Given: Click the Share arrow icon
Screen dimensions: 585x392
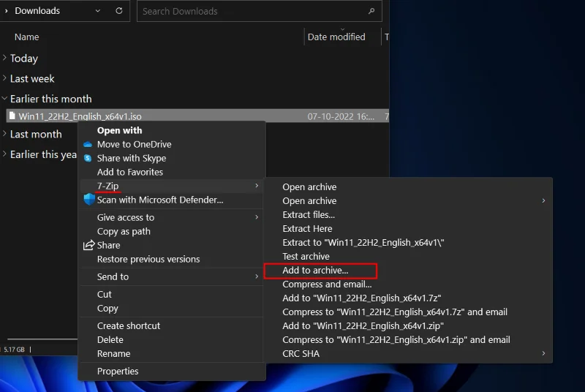Looking at the screenshot, I should tap(88, 245).
